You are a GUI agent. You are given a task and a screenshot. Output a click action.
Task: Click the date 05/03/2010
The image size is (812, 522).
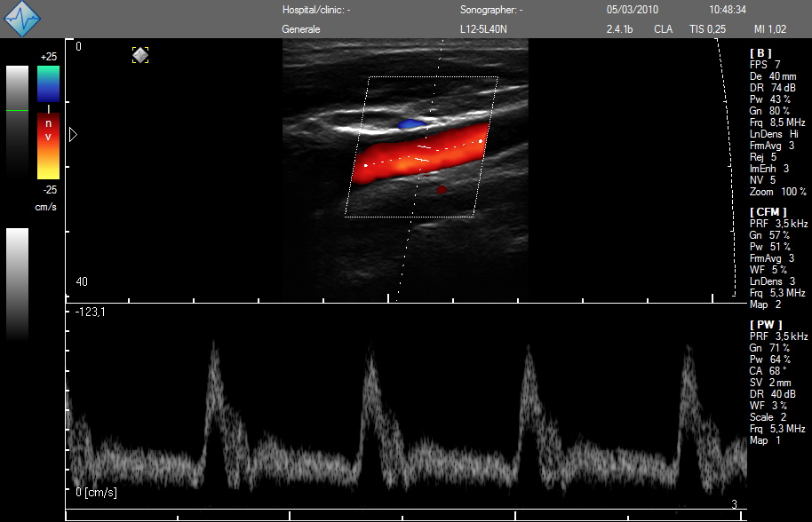[x=633, y=9]
